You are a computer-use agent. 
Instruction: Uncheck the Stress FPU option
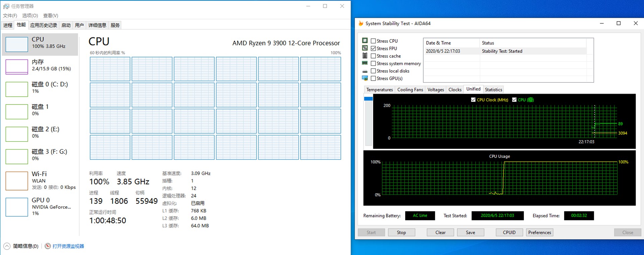coord(373,48)
